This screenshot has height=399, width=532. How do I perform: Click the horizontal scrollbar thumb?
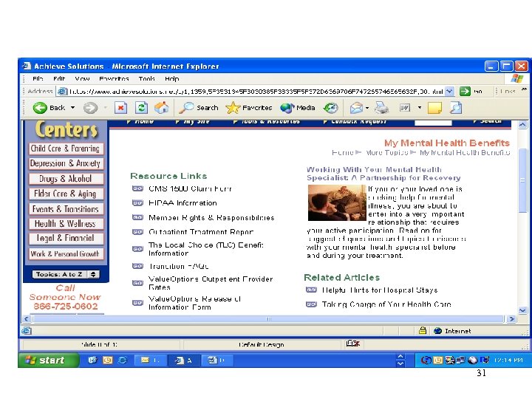pos(268,319)
